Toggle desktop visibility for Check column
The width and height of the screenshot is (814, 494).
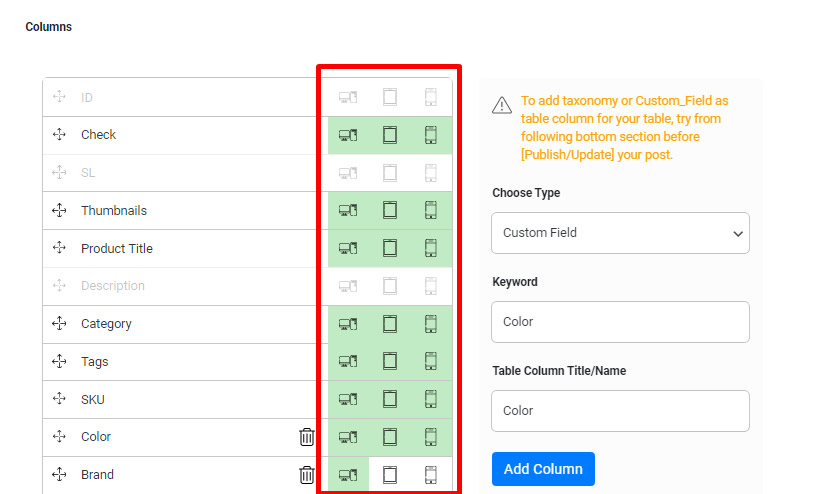(348, 135)
